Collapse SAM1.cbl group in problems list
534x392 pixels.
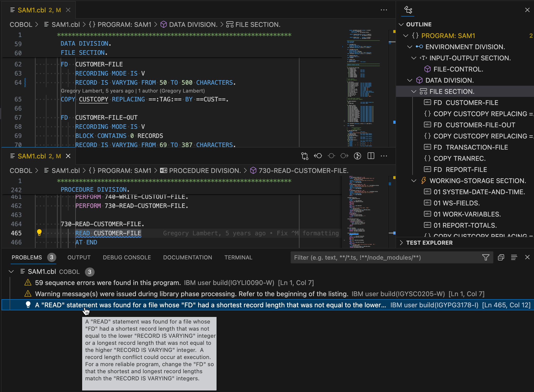point(11,272)
